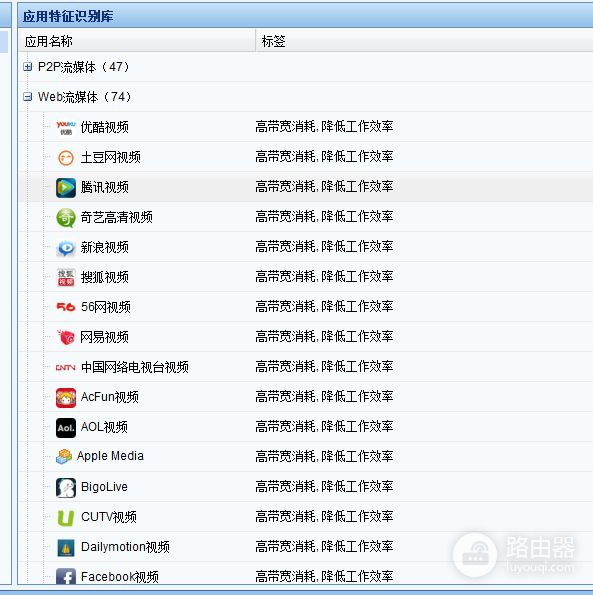Click the Tencent Video play icon
The width and height of the screenshot is (593, 595).
(x=66, y=187)
